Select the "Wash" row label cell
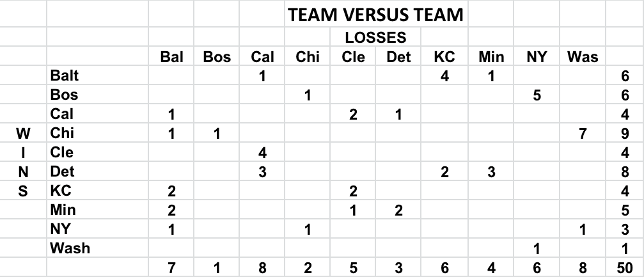Viewport: 644px width, 277px height. pos(70,249)
